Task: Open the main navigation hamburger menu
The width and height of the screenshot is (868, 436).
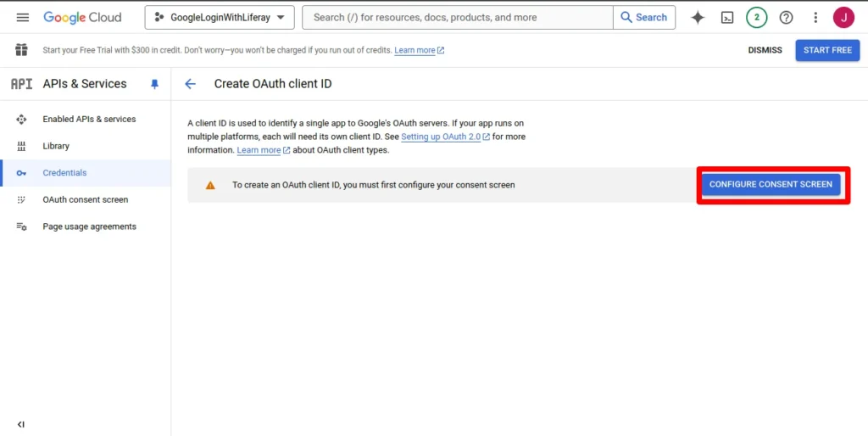Action: (x=23, y=17)
